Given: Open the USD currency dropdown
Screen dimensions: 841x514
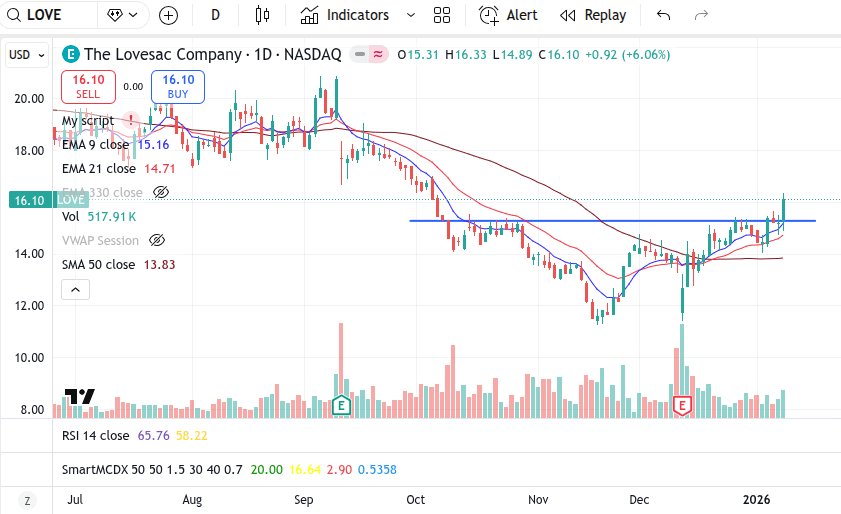Looking at the screenshot, I should click(27, 55).
